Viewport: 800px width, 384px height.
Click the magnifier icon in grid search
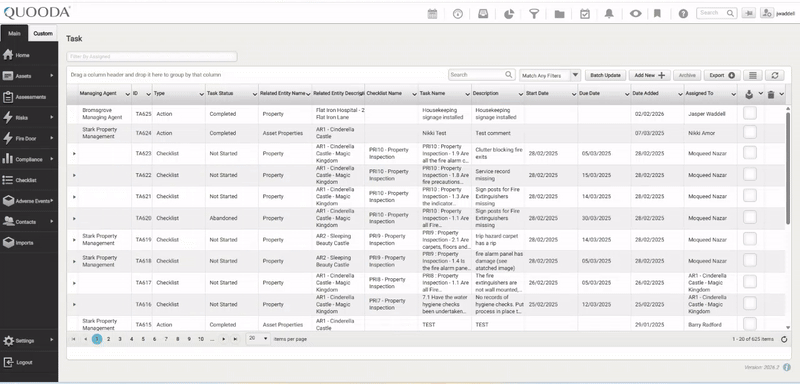pos(509,74)
